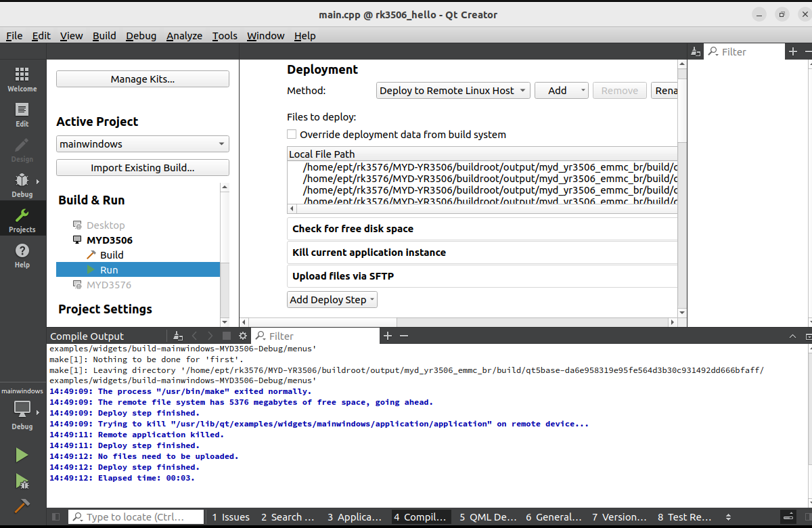This screenshot has width=812, height=528.
Task: Open the Debug menu
Action: click(141, 36)
